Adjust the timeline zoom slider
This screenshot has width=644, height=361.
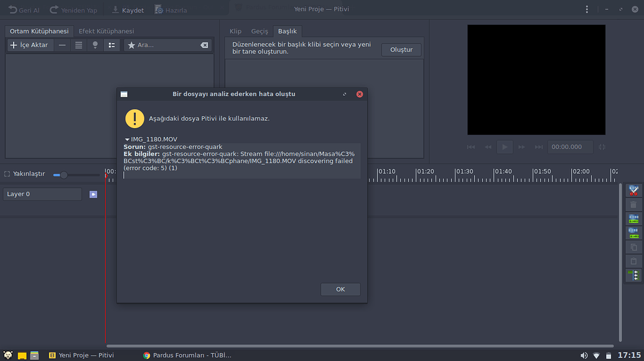point(63,175)
